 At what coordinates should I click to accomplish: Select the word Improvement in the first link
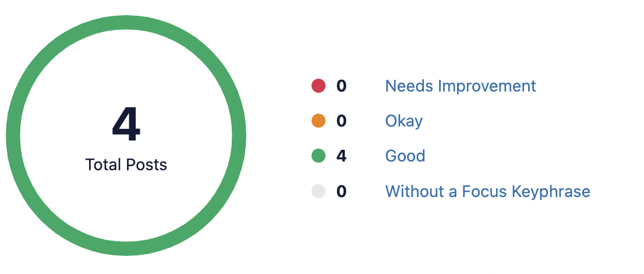(x=487, y=86)
